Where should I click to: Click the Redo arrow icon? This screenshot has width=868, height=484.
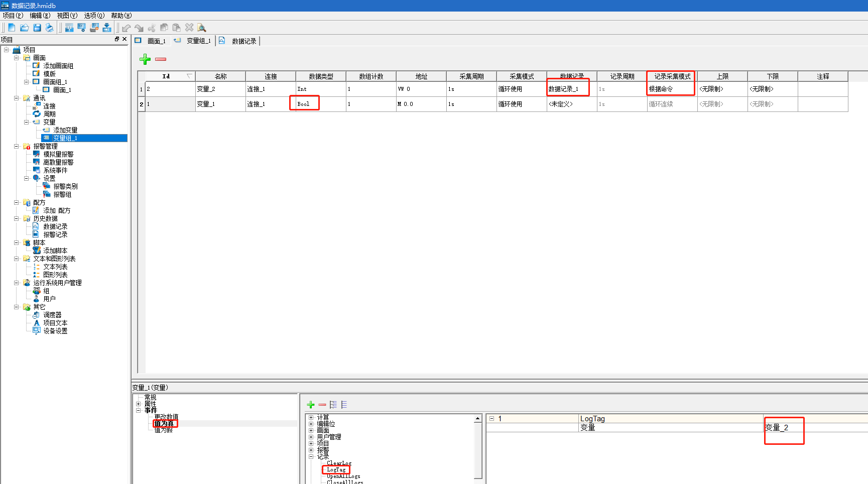(x=139, y=28)
